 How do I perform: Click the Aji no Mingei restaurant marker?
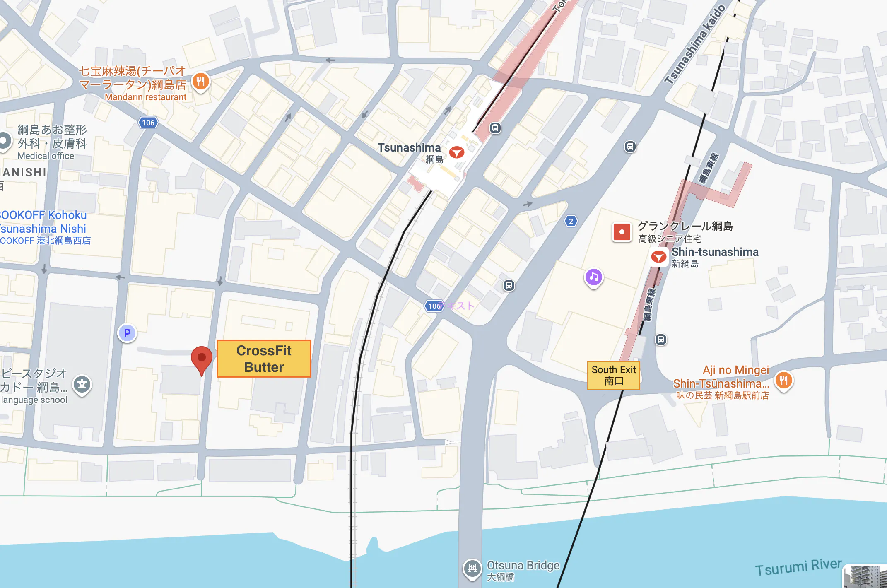(783, 381)
